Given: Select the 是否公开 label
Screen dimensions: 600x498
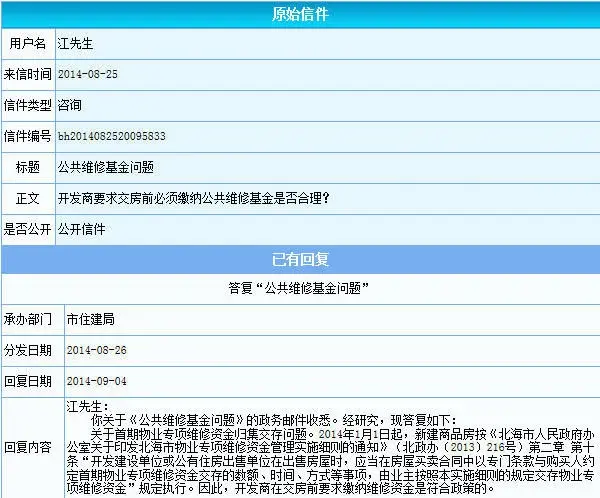Looking at the screenshot, I should 28,229.
